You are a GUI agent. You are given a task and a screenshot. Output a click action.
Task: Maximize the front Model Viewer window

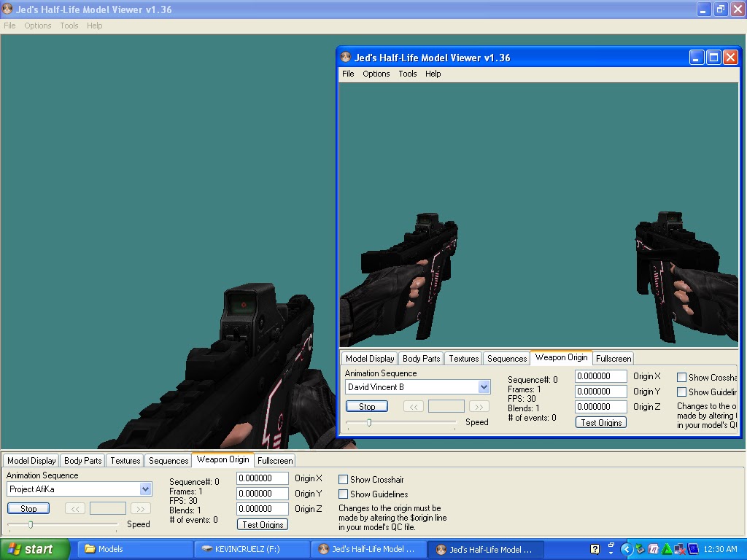click(713, 58)
